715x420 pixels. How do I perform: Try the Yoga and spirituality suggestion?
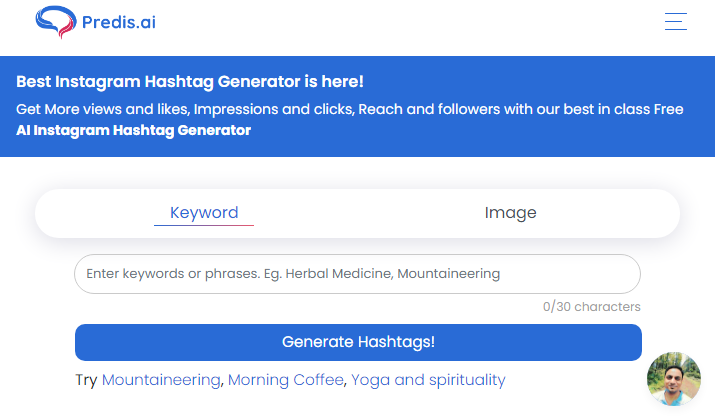tap(428, 380)
